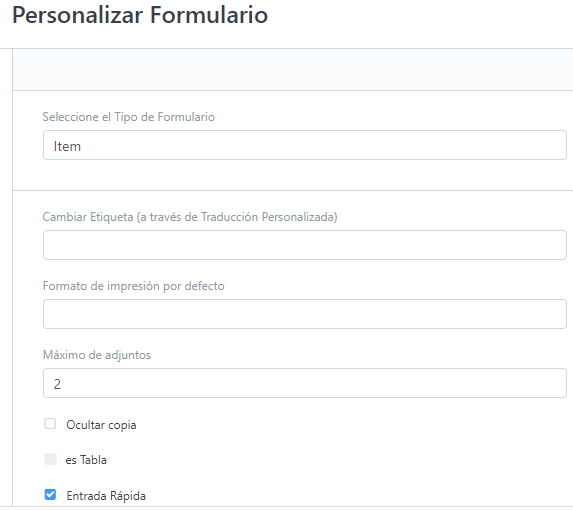The height and width of the screenshot is (510, 573).
Task: Select the Item value in form type field
Action: [x=67, y=146]
